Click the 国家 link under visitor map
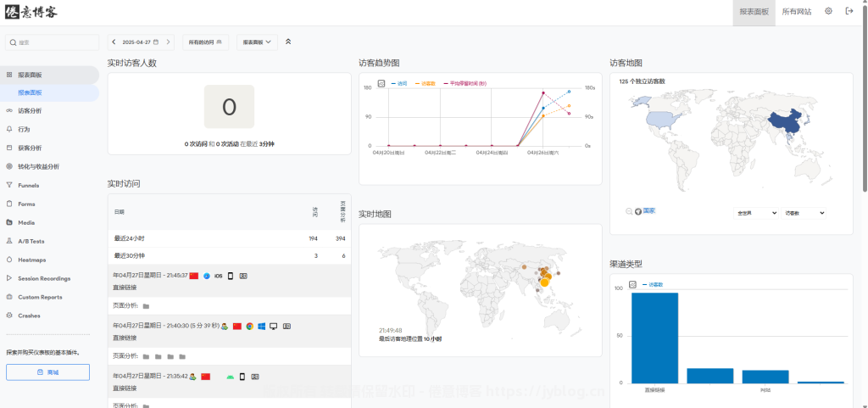 click(648, 211)
